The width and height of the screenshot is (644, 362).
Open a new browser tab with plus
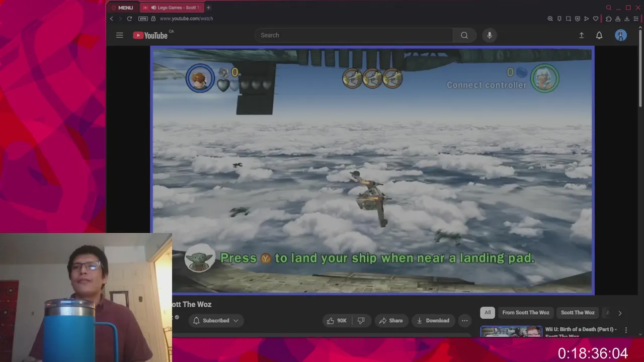pyautogui.click(x=208, y=8)
